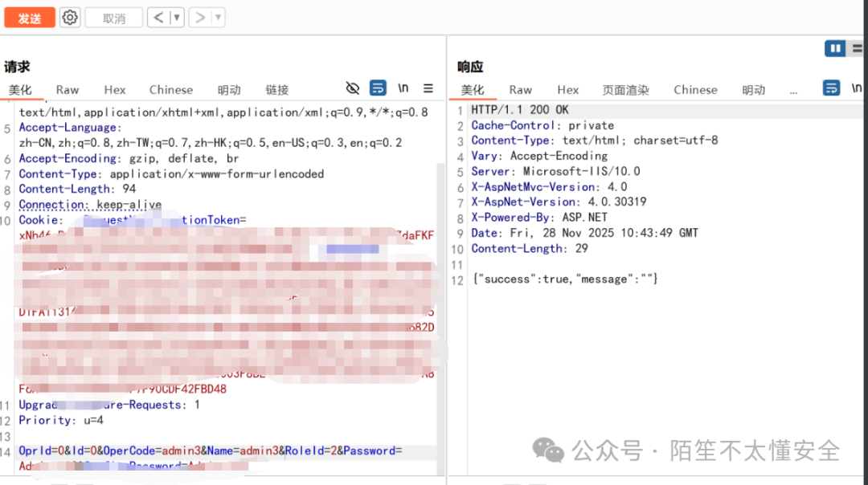Click the success:true JSON response body
This screenshot has width=868, height=485.
tap(565, 279)
